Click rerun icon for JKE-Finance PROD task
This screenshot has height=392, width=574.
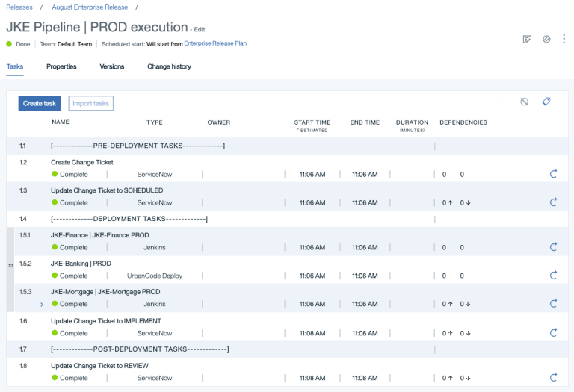[554, 247]
